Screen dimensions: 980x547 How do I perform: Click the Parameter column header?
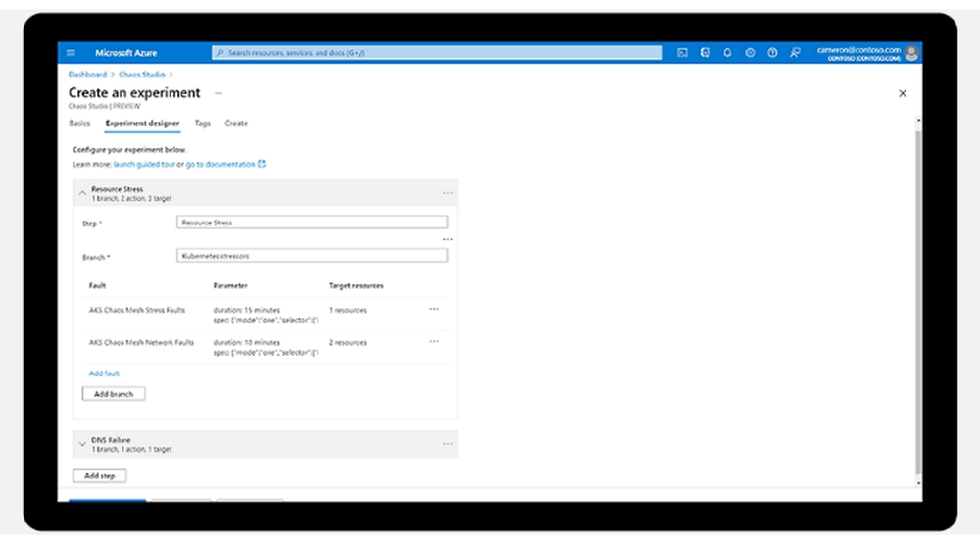click(x=230, y=285)
